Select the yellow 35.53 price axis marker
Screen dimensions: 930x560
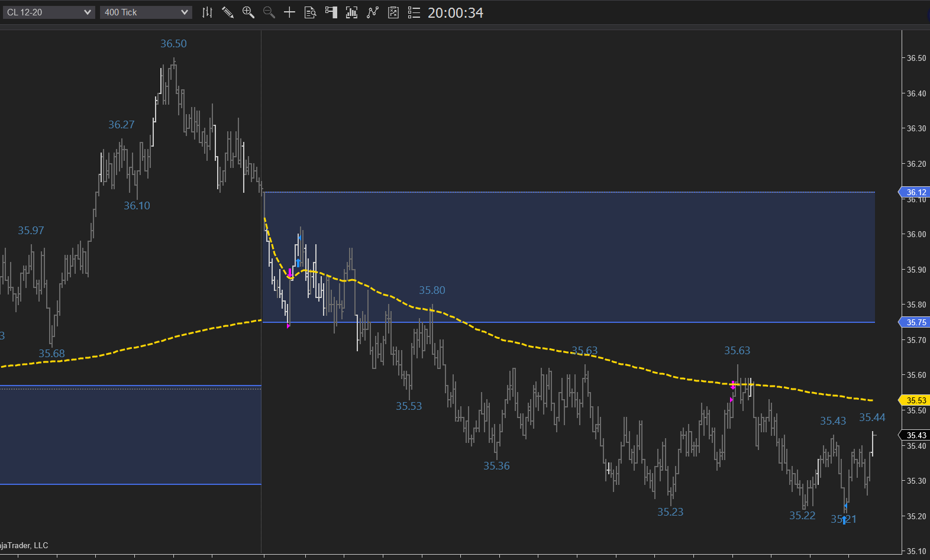click(915, 400)
